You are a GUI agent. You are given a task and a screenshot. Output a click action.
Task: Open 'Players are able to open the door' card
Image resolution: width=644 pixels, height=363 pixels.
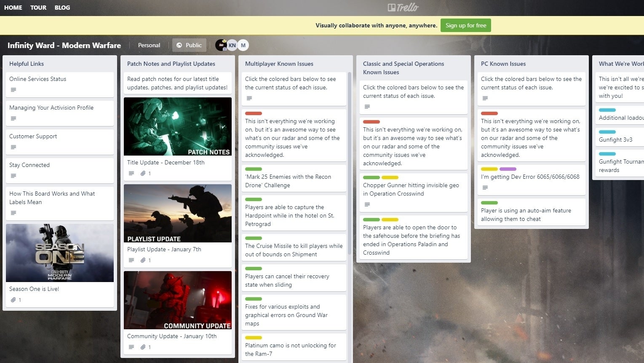pos(414,237)
